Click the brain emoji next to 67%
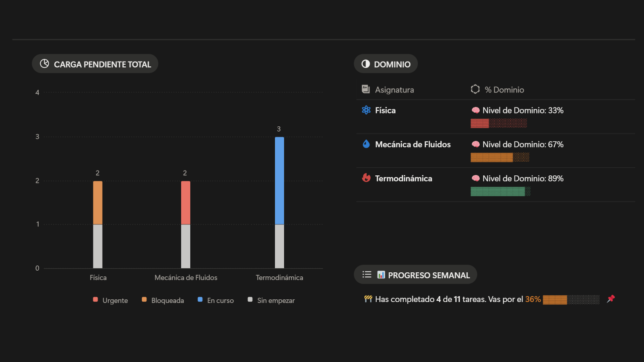 (x=476, y=144)
